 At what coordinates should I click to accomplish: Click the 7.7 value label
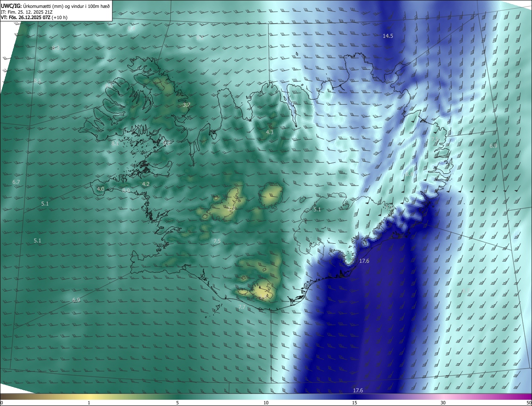241,307
